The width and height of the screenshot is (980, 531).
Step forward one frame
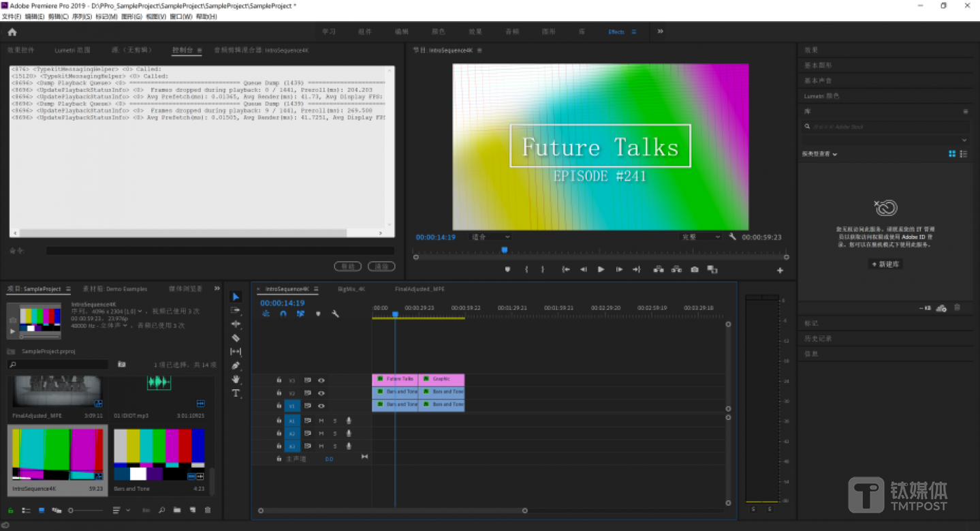point(619,269)
